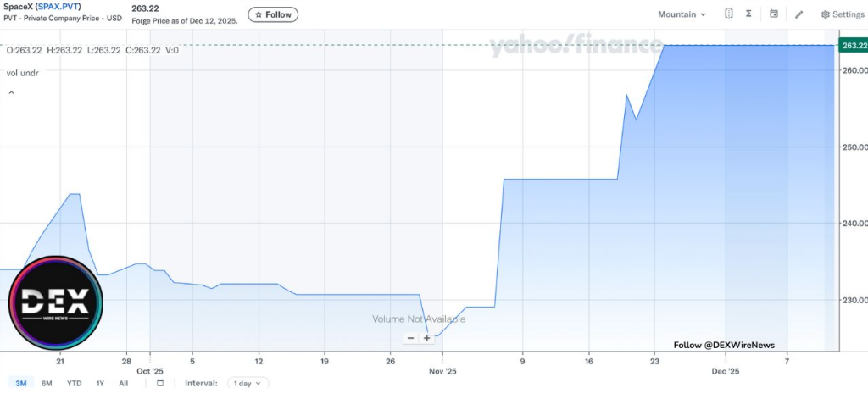The height and width of the screenshot is (399, 868).
Task: Open chart Settings gear
Action: pos(842,14)
